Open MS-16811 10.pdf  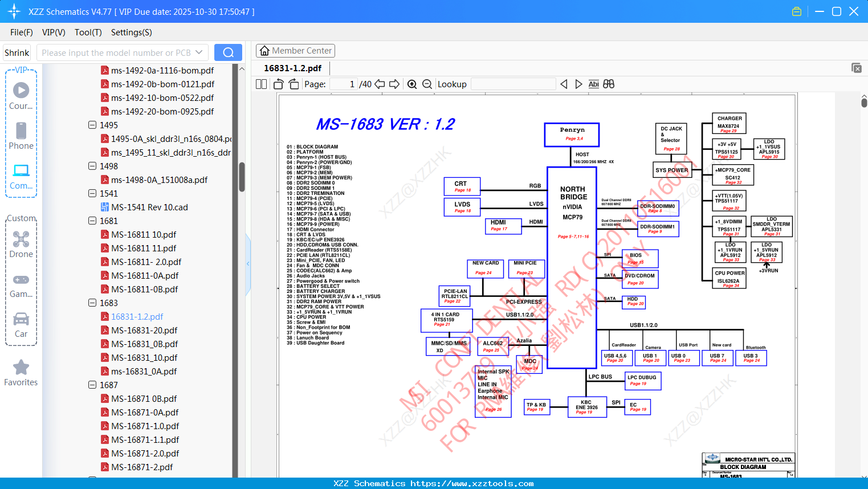[x=144, y=234]
